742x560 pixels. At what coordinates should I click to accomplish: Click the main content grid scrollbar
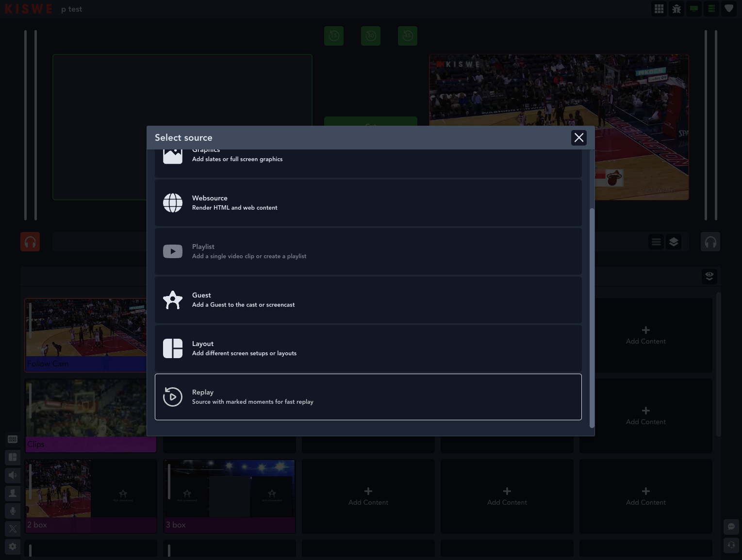point(719,364)
